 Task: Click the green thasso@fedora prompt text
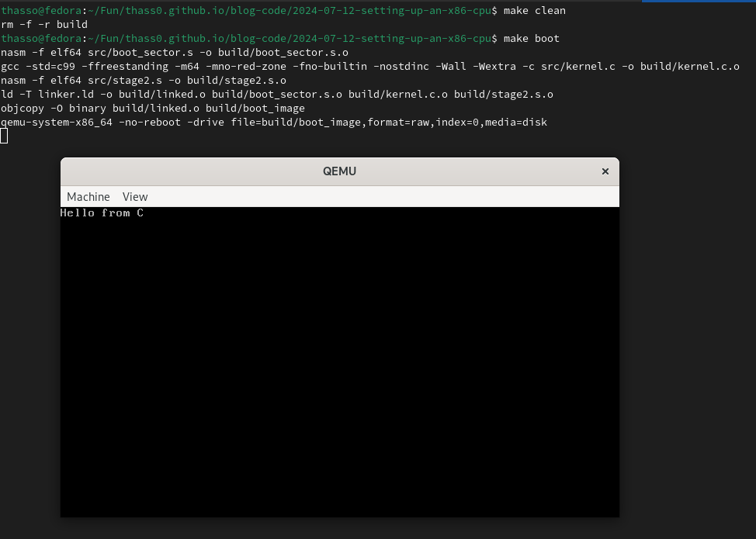41,10
